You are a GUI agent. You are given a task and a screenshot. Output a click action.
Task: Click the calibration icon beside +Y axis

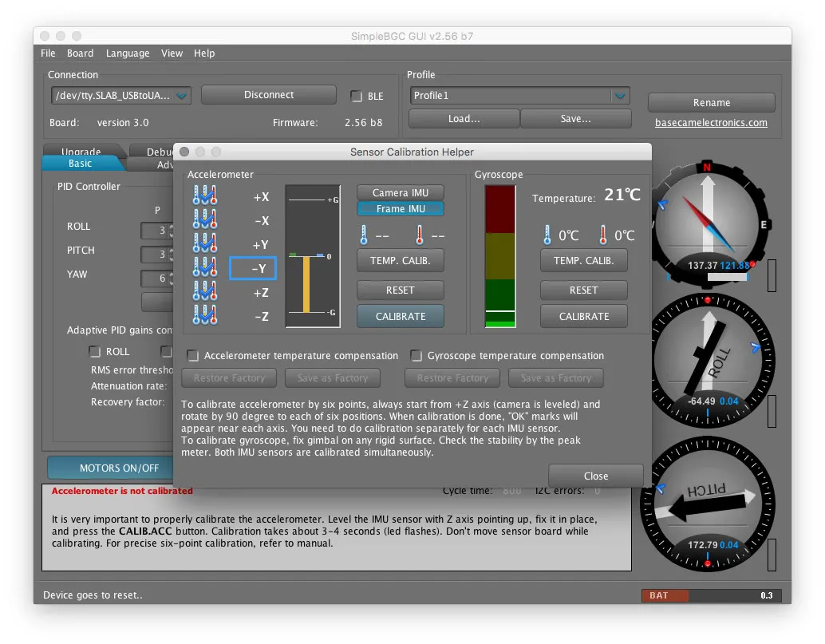[205, 243]
